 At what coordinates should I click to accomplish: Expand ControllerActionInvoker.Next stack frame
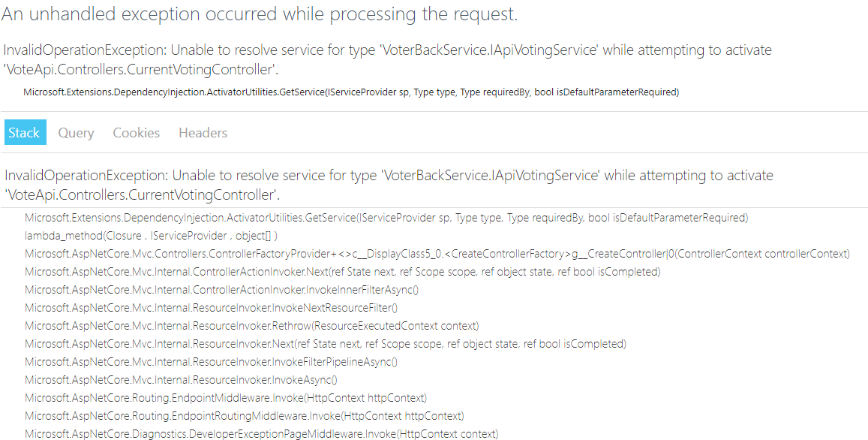[x=343, y=272]
